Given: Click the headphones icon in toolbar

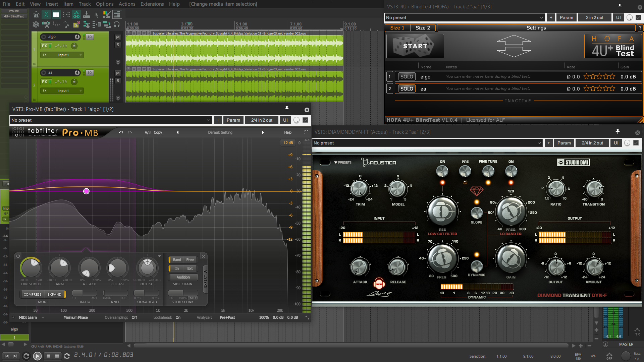Looking at the screenshot, I should (x=117, y=24).
